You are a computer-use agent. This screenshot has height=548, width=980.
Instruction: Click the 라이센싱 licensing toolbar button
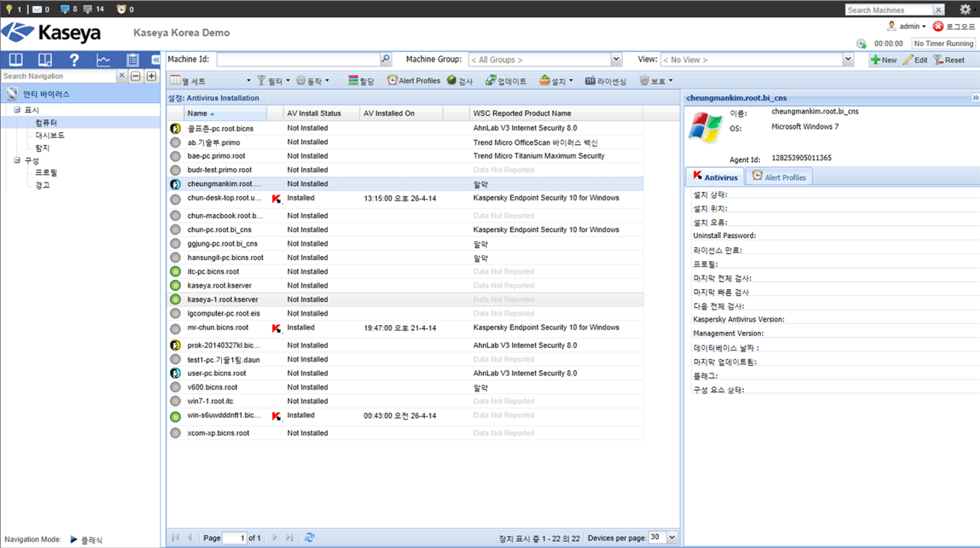click(606, 80)
